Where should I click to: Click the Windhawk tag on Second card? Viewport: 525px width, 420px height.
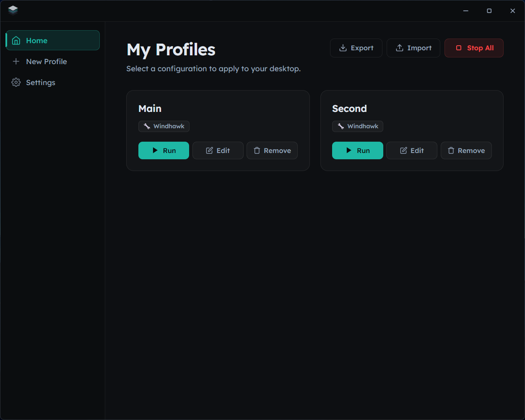click(358, 126)
